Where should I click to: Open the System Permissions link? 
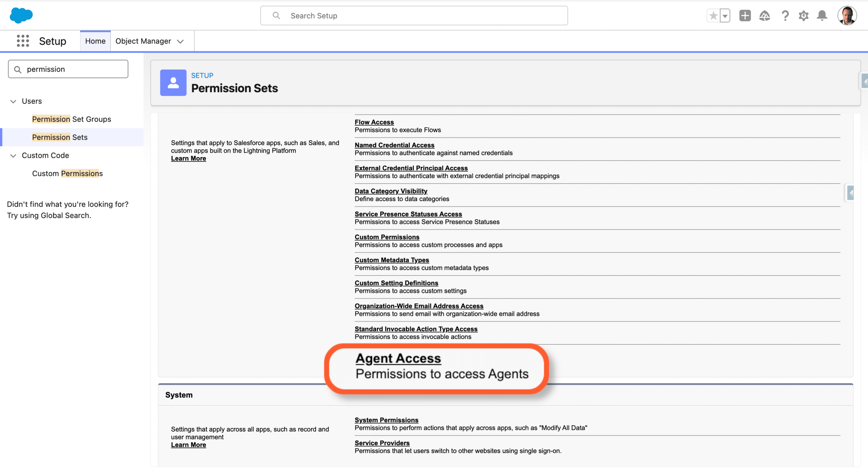[386, 420]
